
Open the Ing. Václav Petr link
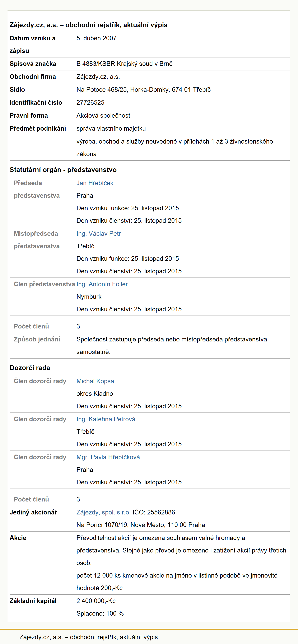tap(98, 233)
